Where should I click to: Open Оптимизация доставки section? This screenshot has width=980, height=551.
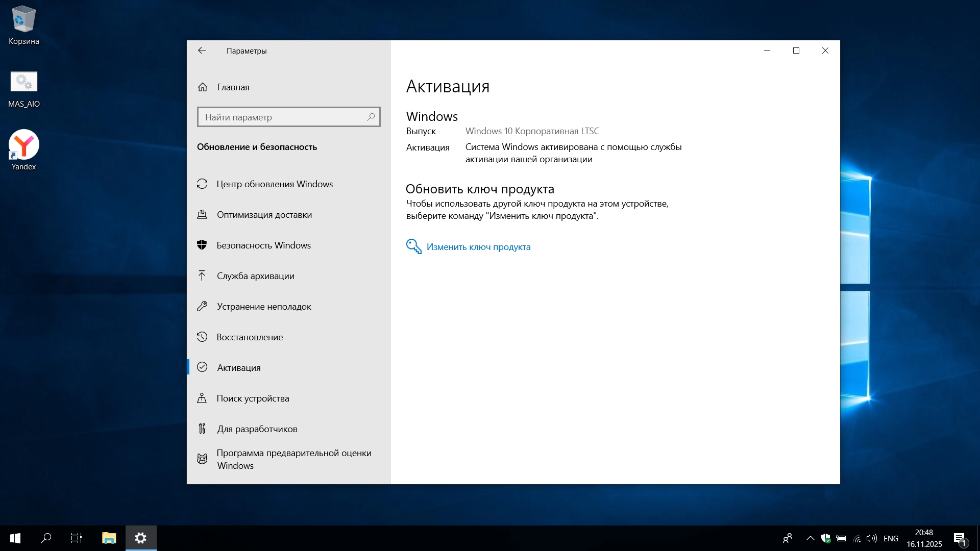pyautogui.click(x=264, y=215)
